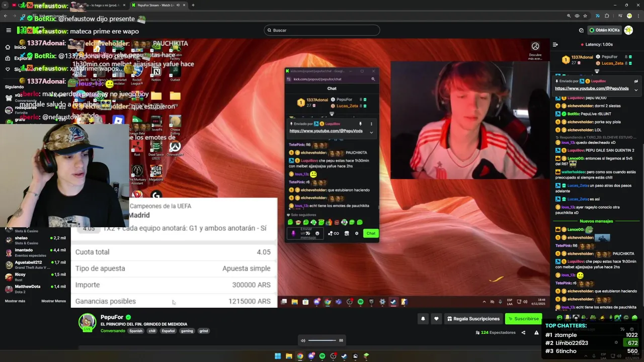This screenshot has width=644, height=362.
Task: Click Regala Suscripciones button
Action: [x=473, y=319]
